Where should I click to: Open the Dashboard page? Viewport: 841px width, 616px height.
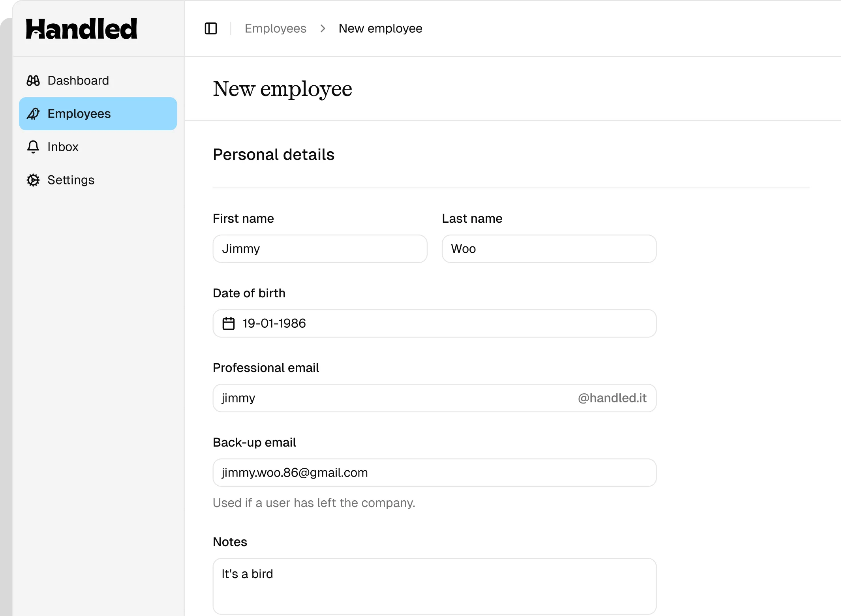coord(78,81)
